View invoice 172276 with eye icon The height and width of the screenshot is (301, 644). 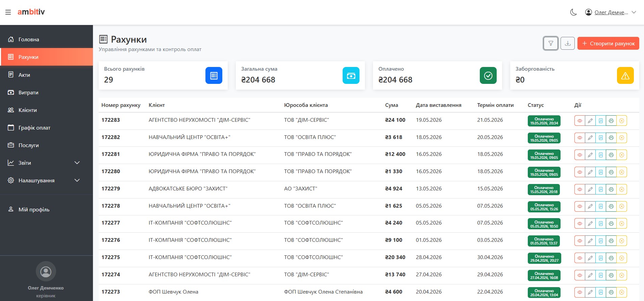580,241
